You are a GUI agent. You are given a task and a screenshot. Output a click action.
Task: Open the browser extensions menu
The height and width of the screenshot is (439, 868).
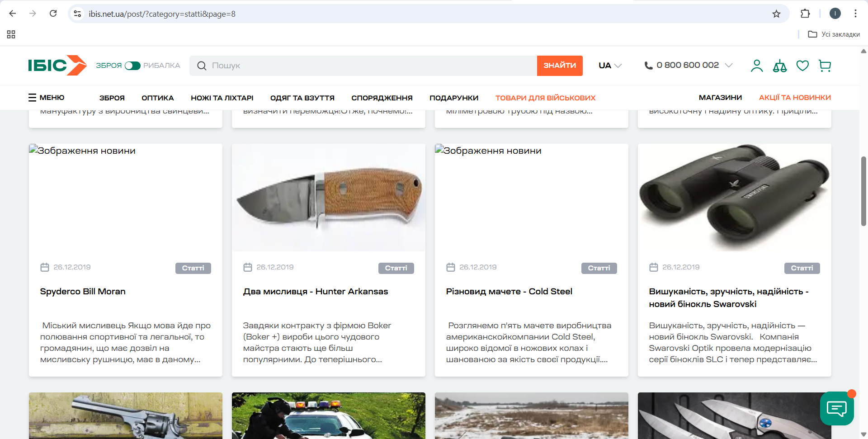(x=805, y=14)
